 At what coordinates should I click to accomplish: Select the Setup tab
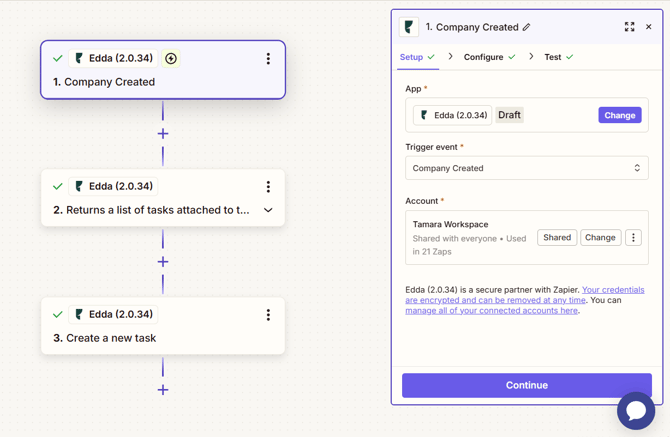tap(412, 57)
